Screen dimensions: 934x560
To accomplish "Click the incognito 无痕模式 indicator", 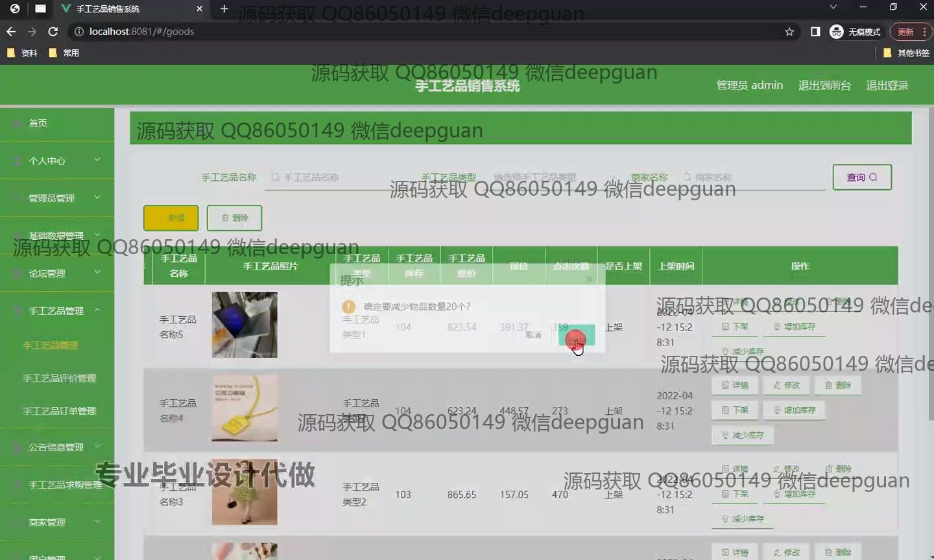I will pos(856,32).
